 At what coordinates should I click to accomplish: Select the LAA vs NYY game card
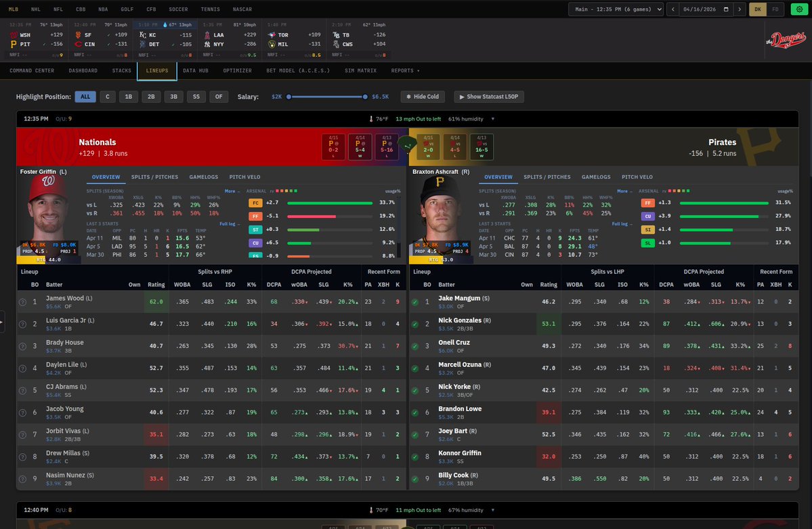[x=230, y=40]
